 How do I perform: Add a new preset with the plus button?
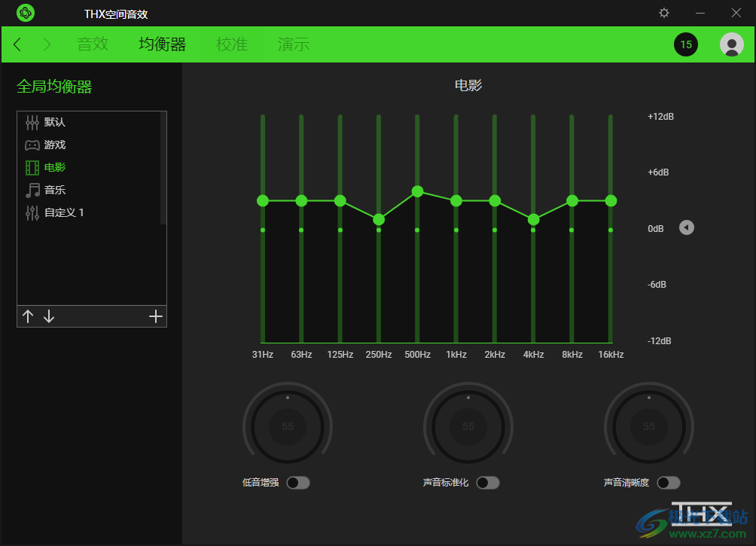pos(156,316)
